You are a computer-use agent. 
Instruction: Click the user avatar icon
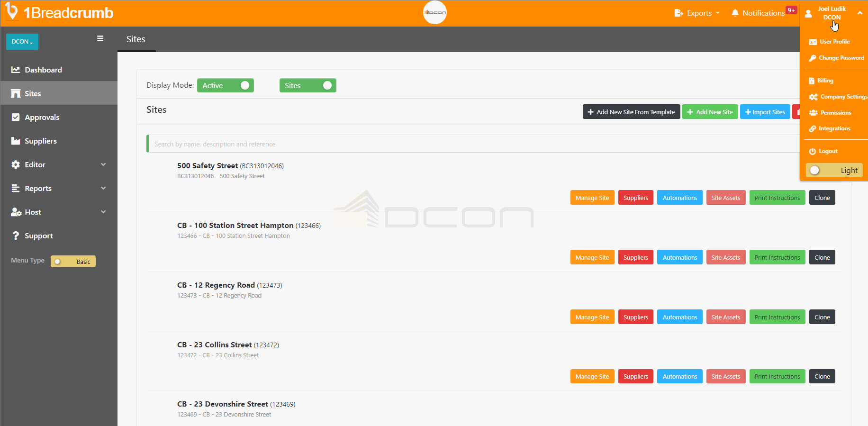pos(808,13)
